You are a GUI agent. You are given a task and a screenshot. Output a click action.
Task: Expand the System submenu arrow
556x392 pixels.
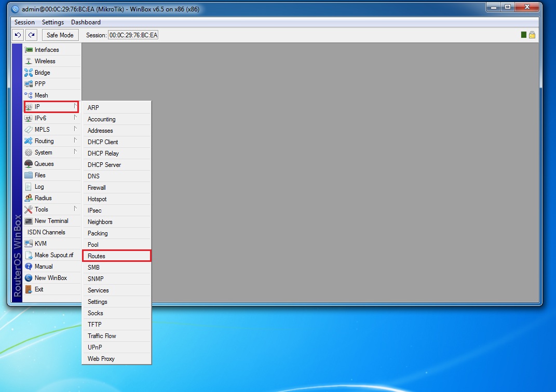pos(75,152)
